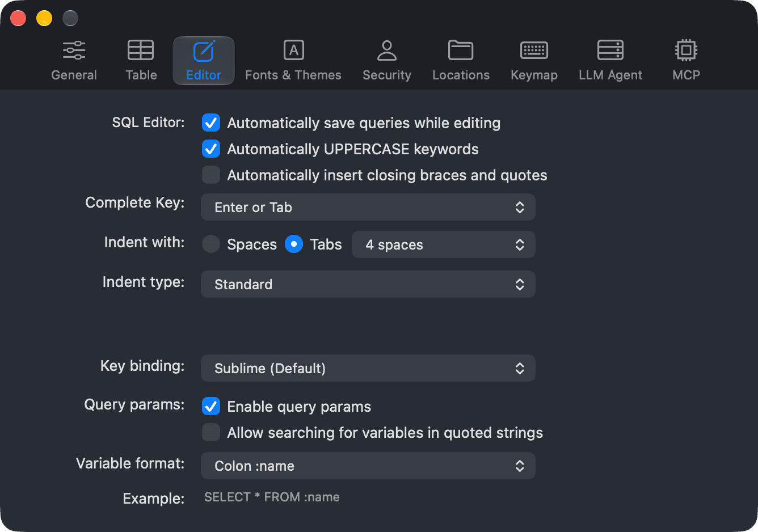
Task: Open Key binding Sublime (Default) dropdown
Action: point(368,368)
